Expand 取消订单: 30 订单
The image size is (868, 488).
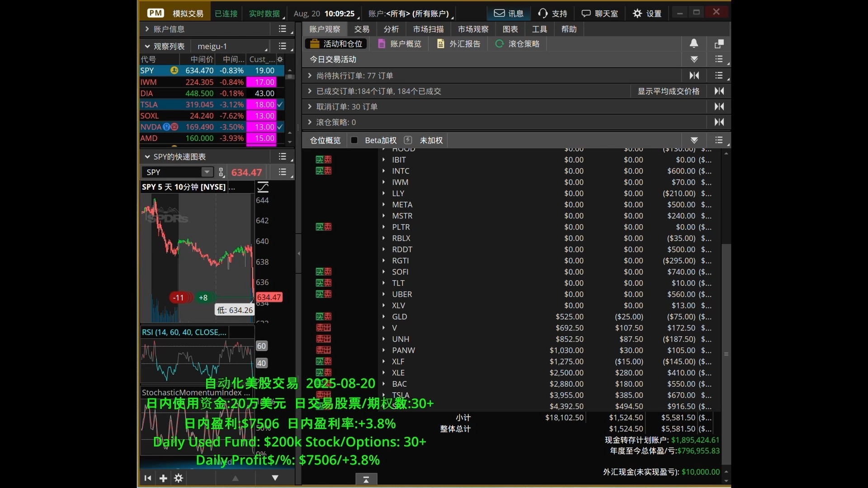[x=310, y=107]
